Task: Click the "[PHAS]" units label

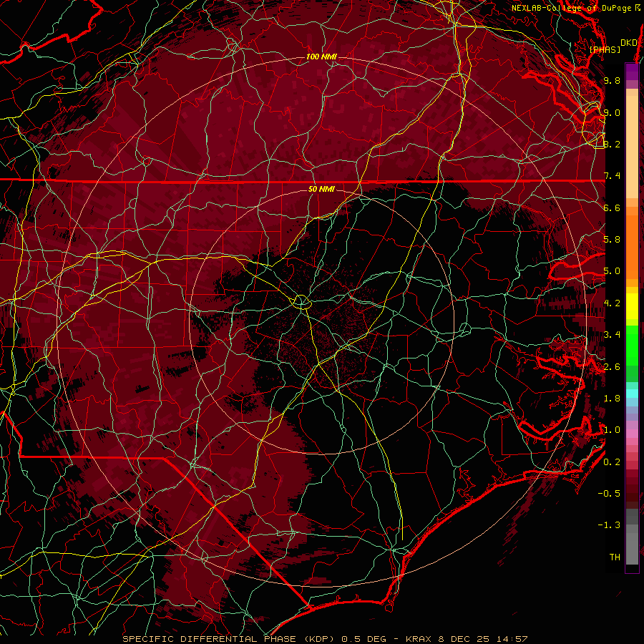Action: coord(605,49)
